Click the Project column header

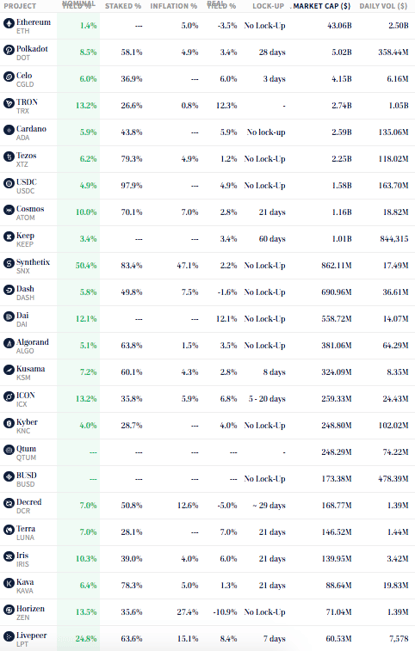tap(20, 6)
